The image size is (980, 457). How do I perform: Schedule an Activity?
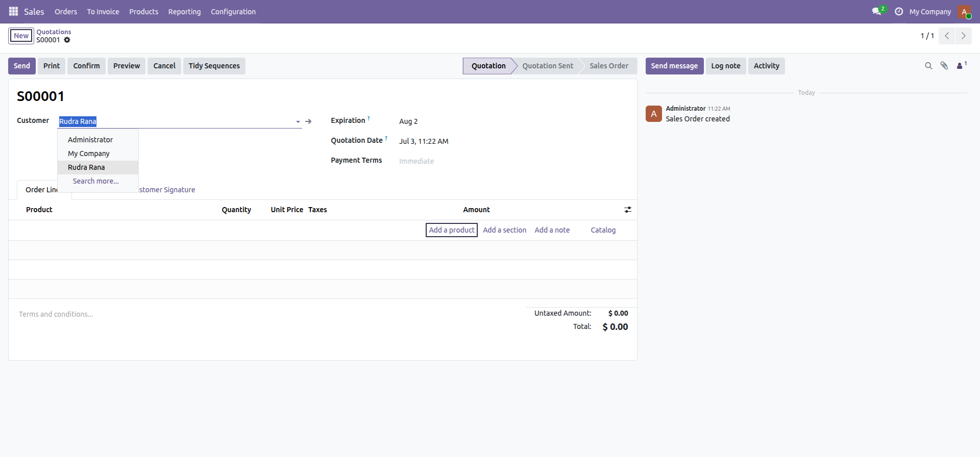click(x=767, y=66)
